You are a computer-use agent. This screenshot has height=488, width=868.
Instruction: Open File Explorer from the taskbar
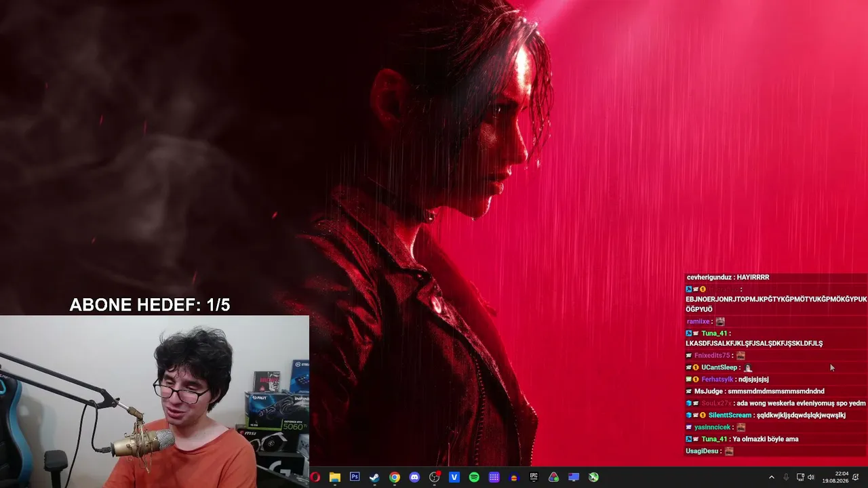coord(335,477)
